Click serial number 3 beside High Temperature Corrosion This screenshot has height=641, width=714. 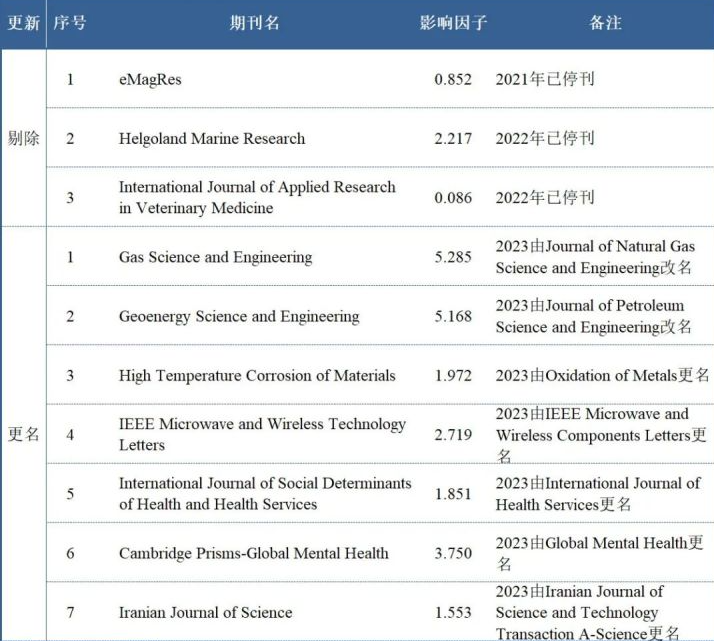(70, 376)
